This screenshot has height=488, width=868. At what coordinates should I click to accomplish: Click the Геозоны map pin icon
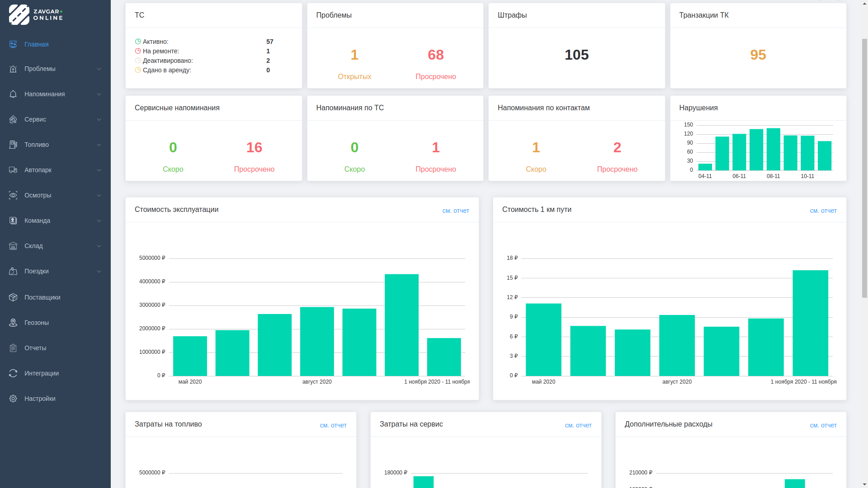pyautogui.click(x=13, y=323)
